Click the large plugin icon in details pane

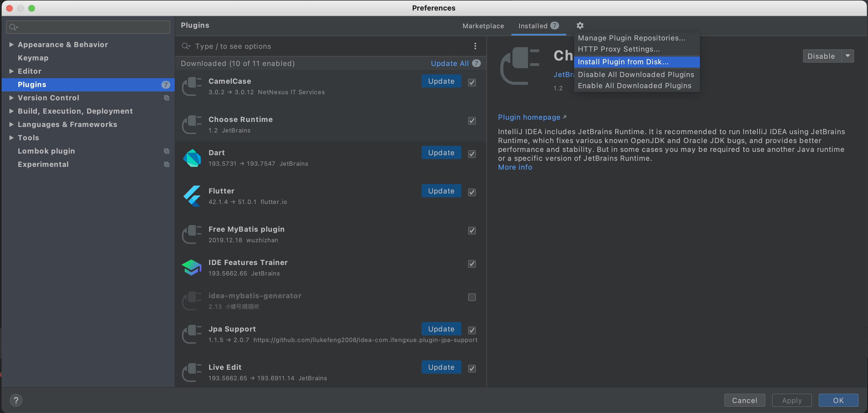(x=520, y=66)
